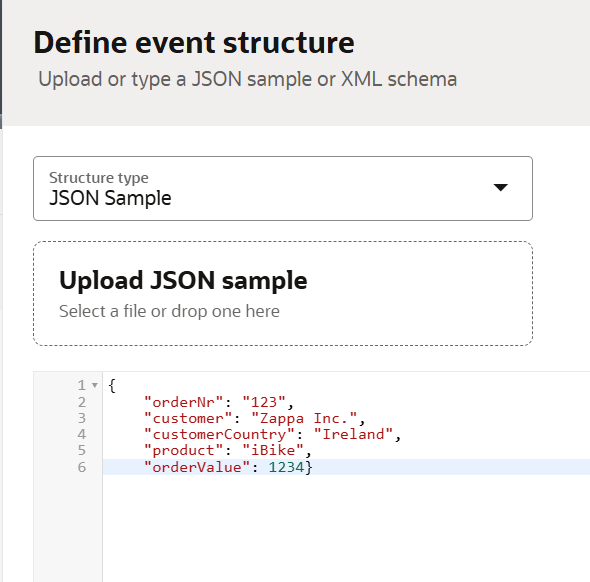Click line number 3 in the gutter
Image resolution: width=590 pixels, height=582 pixels.
click(82, 418)
